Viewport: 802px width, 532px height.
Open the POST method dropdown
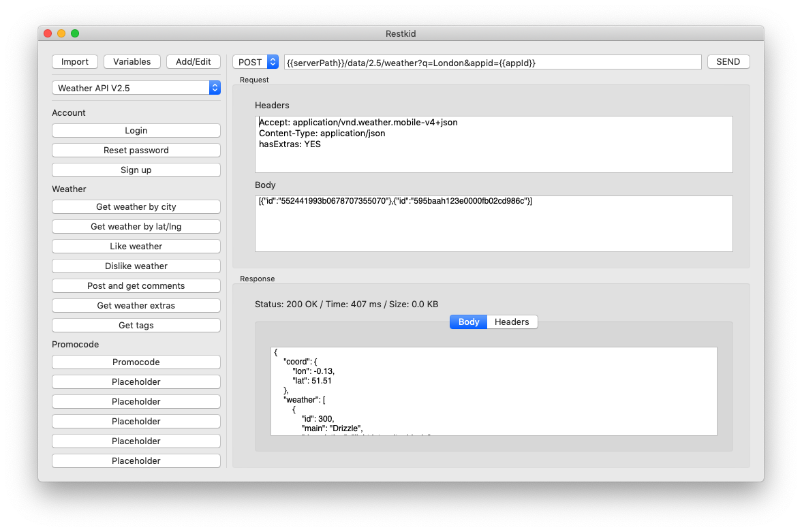(x=256, y=62)
